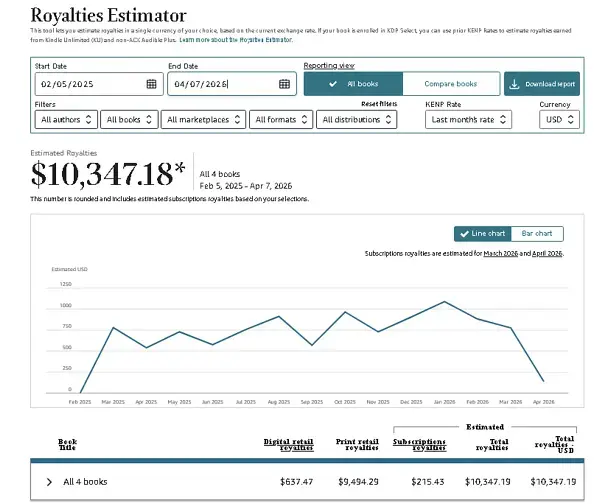The width and height of the screenshot is (600, 504).
Task: Open the End Date calendar picker icon
Action: pyautogui.click(x=284, y=84)
